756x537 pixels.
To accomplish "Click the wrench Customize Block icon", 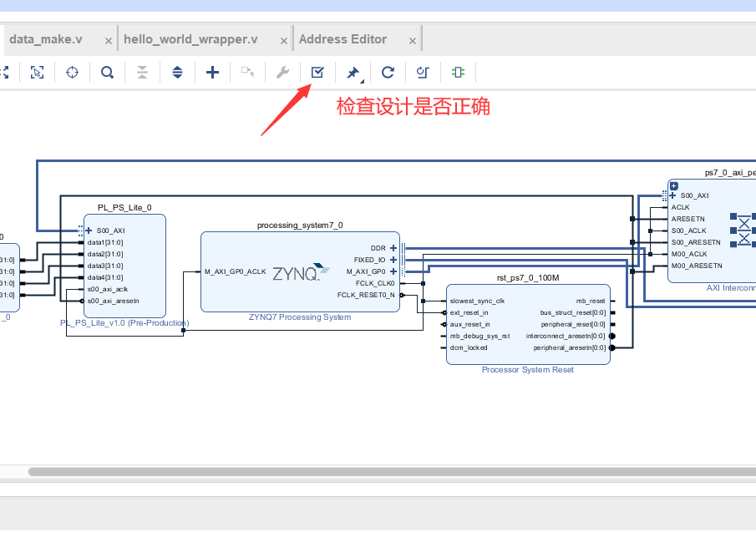I will pos(282,73).
